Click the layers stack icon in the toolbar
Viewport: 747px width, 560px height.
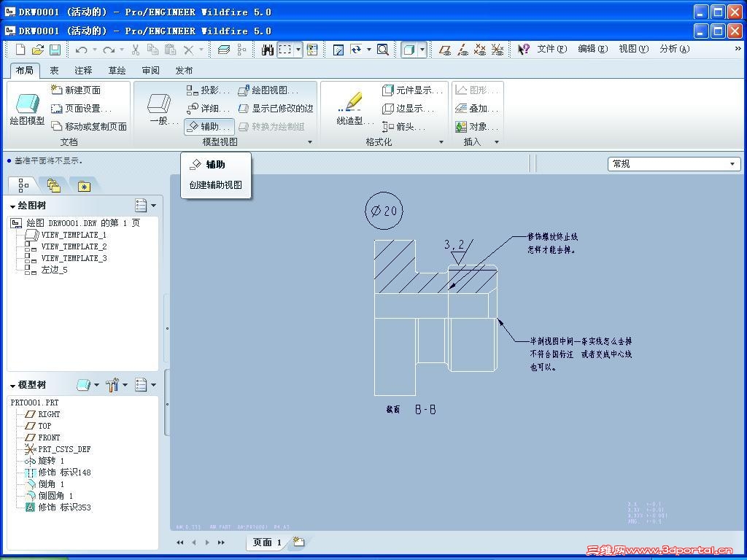tap(224, 50)
